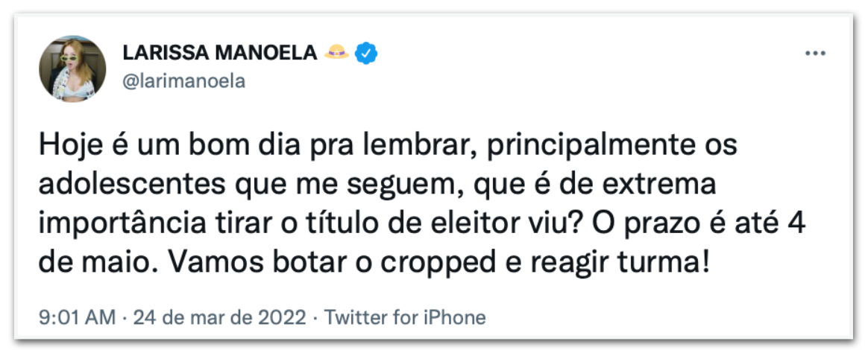
Task: Click the blue verified badge
Action: point(367,54)
